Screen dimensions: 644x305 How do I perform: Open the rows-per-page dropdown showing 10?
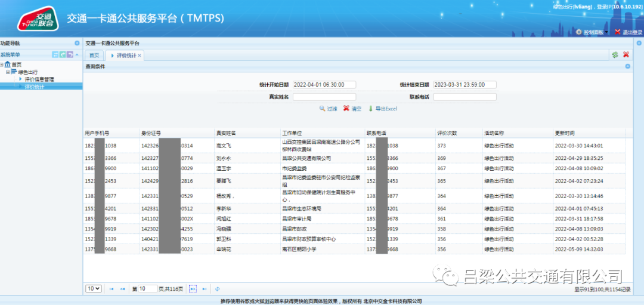point(93,288)
